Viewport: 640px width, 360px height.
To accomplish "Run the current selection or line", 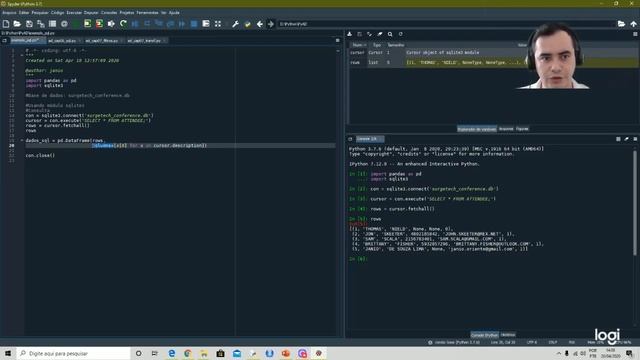I will point(111,24).
